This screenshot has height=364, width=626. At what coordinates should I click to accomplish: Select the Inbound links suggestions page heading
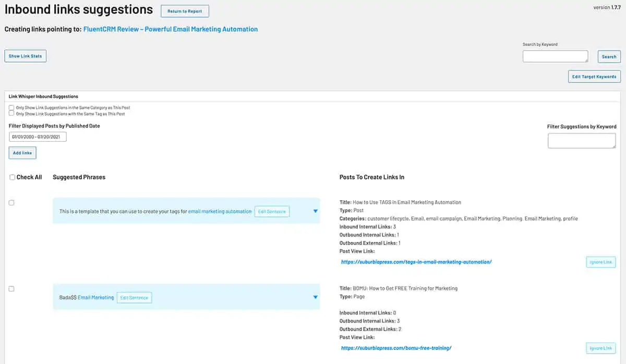pos(79,9)
